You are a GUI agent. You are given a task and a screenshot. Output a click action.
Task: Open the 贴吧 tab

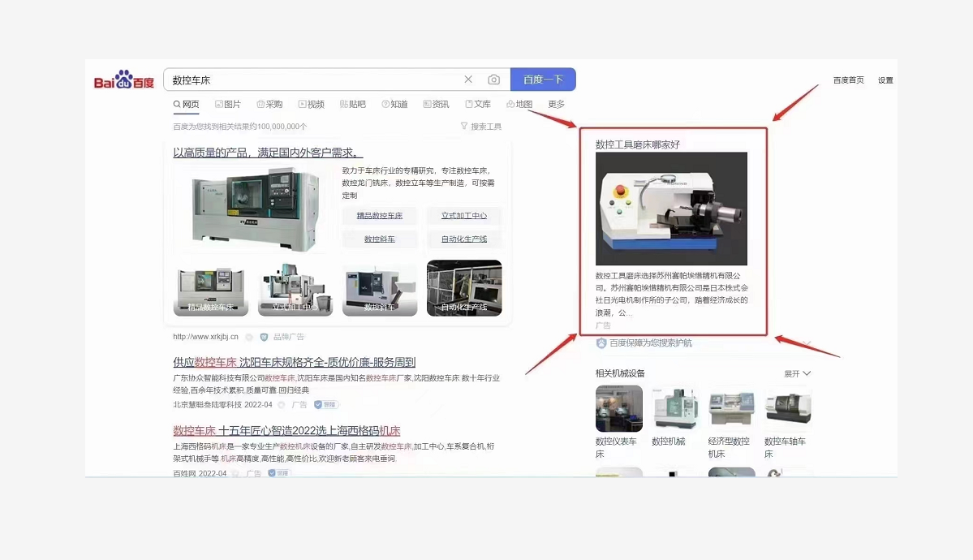click(x=353, y=105)
